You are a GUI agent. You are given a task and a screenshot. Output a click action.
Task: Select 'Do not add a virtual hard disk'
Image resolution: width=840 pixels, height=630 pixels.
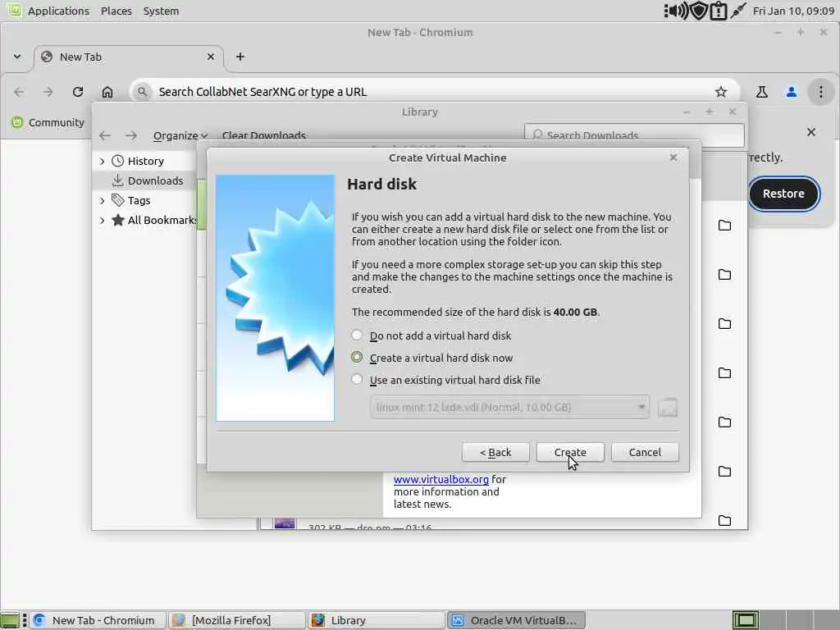pos(431,336)
